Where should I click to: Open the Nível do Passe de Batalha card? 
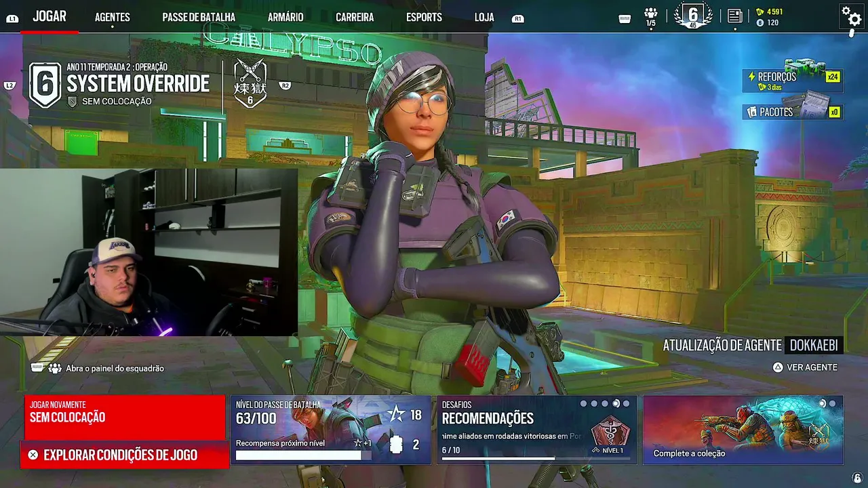pos(331,430)
